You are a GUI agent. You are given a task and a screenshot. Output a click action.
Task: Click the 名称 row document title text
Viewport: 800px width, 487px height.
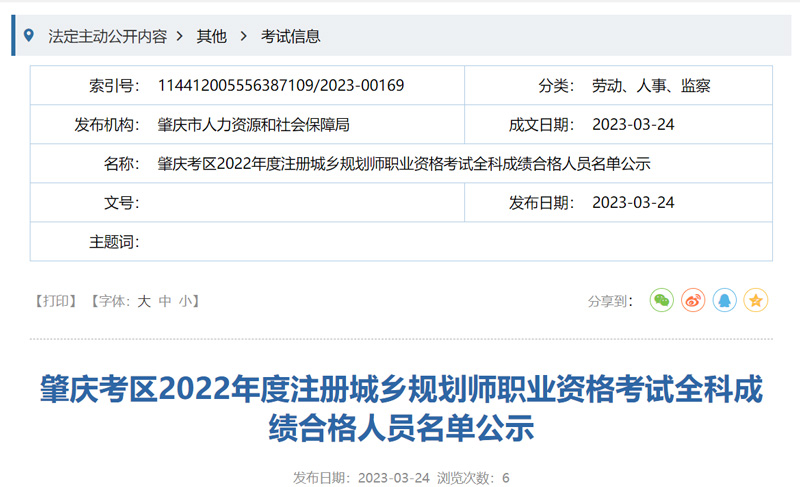click(x=404, y=164)
